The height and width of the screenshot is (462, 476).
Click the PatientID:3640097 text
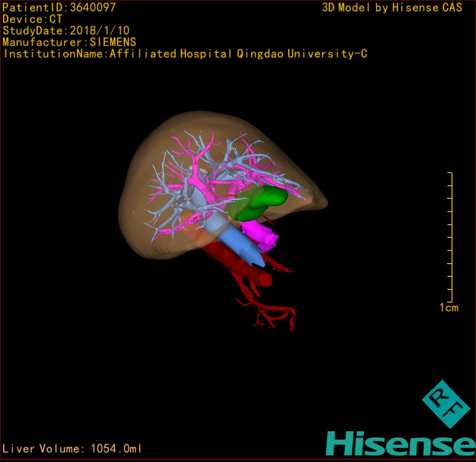(x=59, y=7)
